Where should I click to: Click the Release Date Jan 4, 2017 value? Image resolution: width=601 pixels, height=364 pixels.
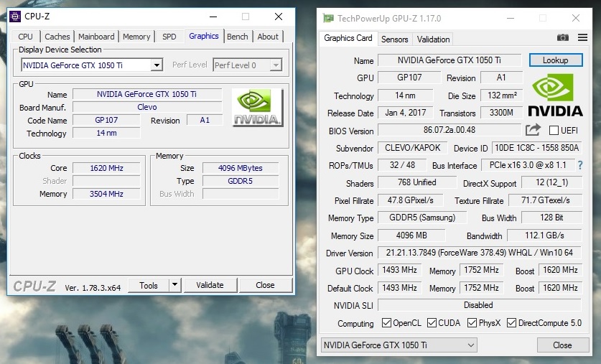(x=406, y=113)
